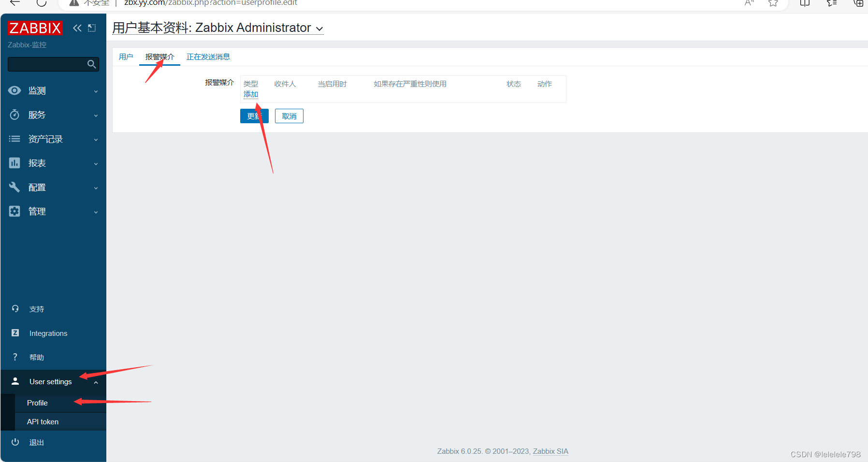This screenshot has width=868, height=462.
Task: Switch to the 用户 tab
Action: [x=126, y=57]
